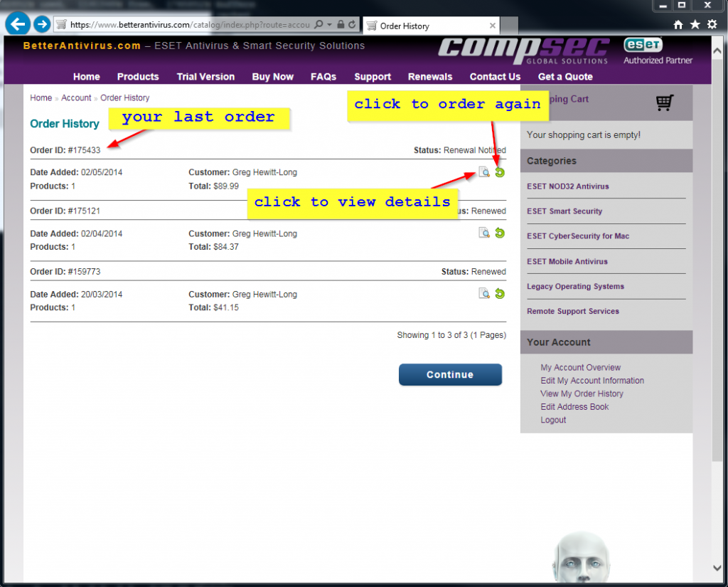Image resolution: width=728 pixels, height=587 pixels.
Task: Click the BetterAntivirus.com site title
Action: point(82,46)
